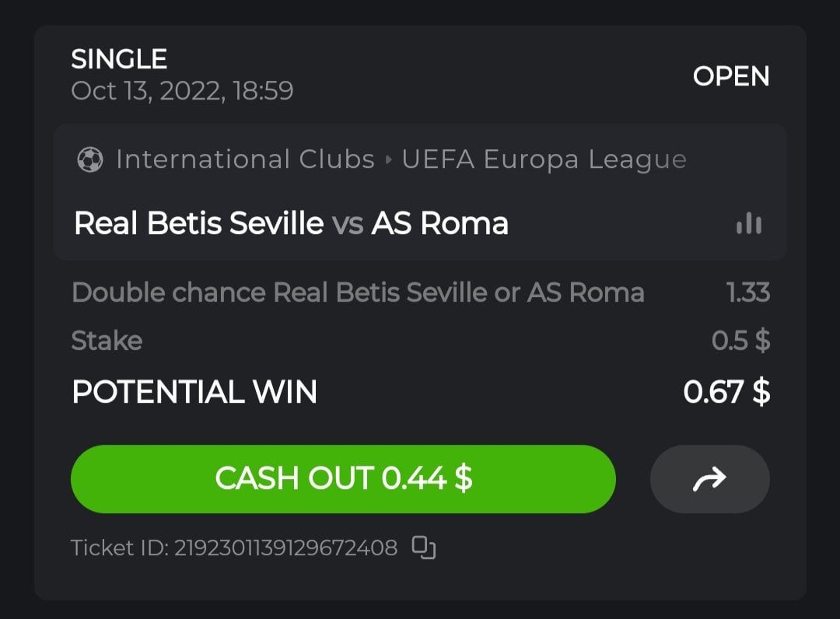Select Real Betis Seville team name
This screenshot has width=840, height=619.
click(x=198, y=224)
